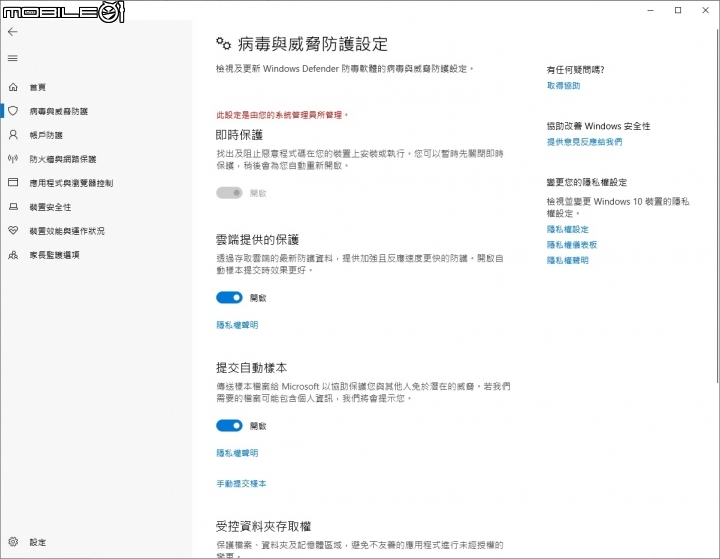
Task: Click the family options people icon
Action: [13, 254]
